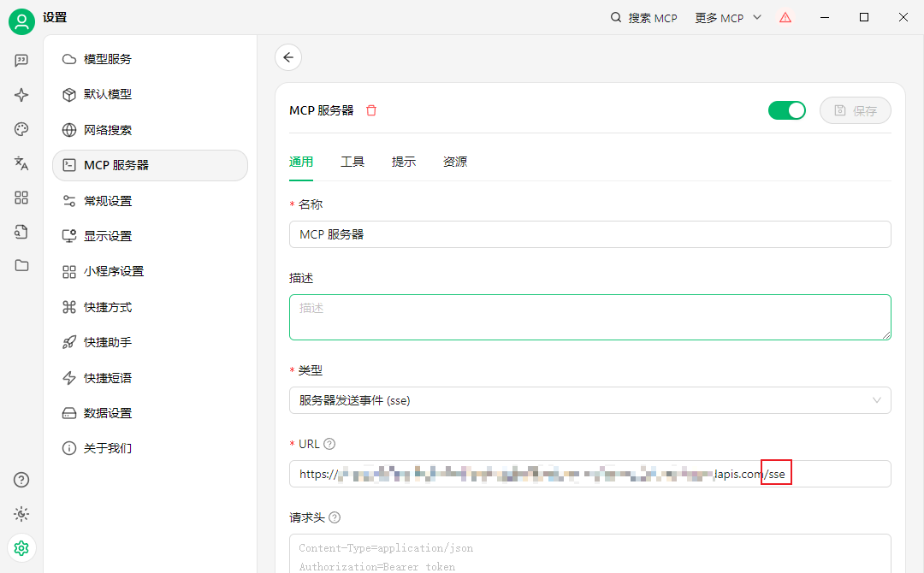Screen dimensions: 924x573
Task: Switch theme with the sun icon
Action: click(21, 514)
